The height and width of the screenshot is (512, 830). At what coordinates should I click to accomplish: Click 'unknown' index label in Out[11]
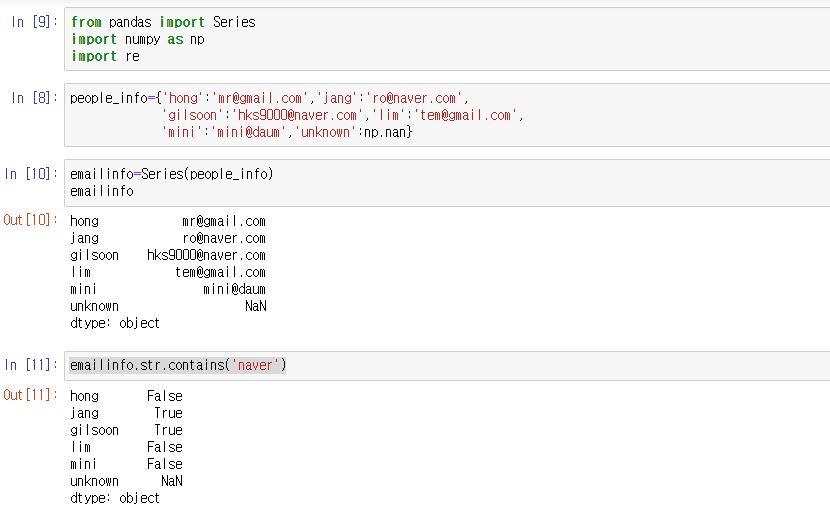pos(94,481)
